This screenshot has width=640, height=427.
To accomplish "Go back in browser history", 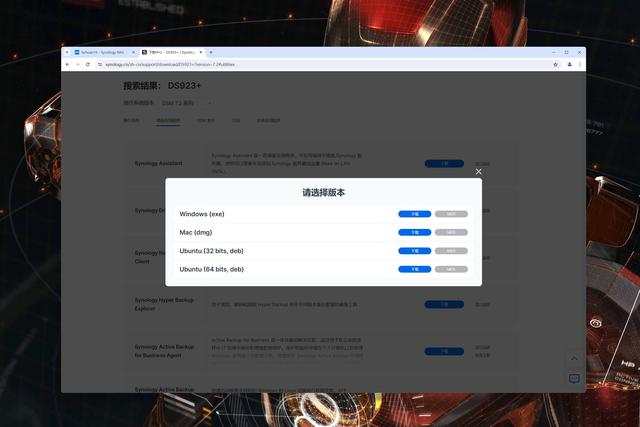I will point(67,64).
